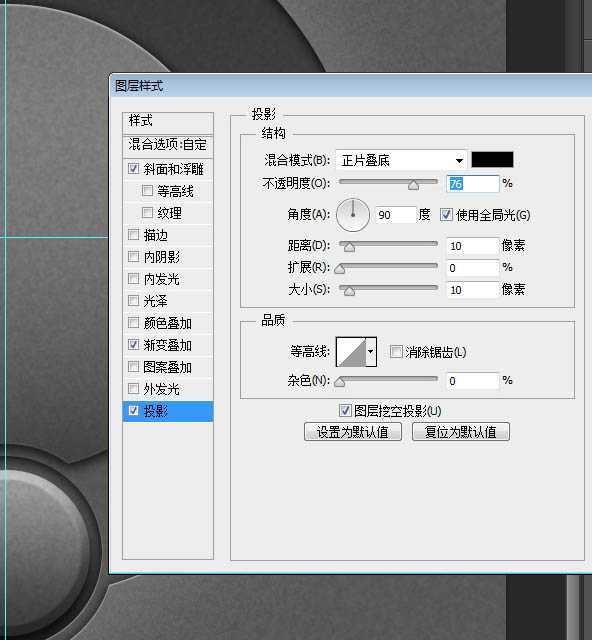Click the 扩展 value field
592x640 pixels.
pos(473,268)
